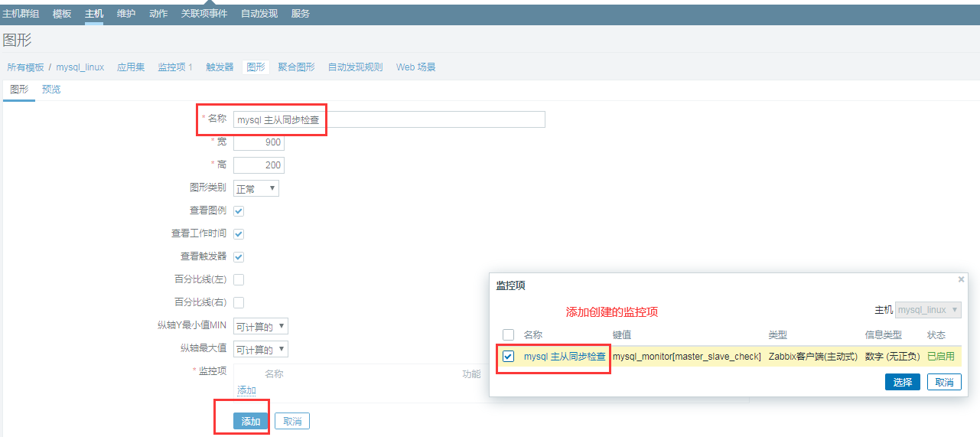The height and width of the screenshot is (437, 980).
Task: Select 图形 in template breadcrumb
Action: coord(256,67)
